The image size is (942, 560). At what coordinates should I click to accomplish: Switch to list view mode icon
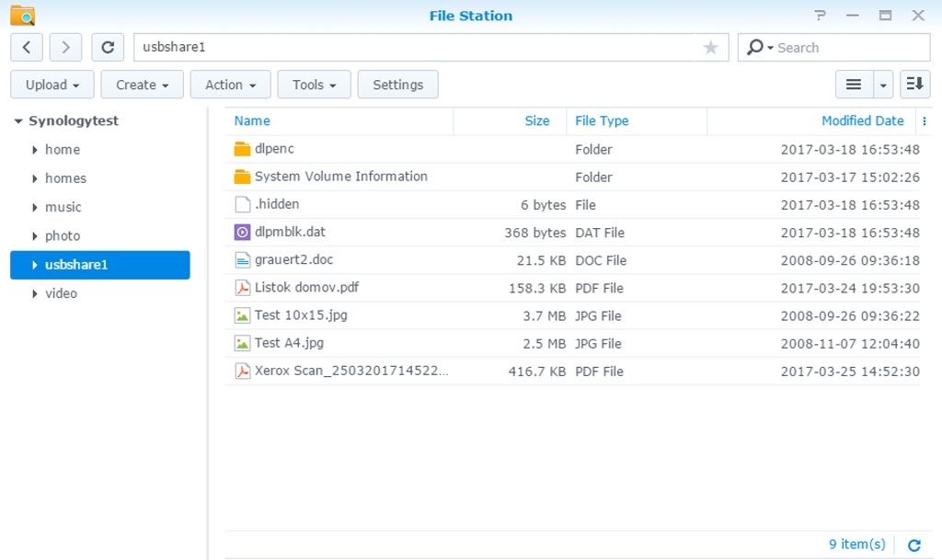click(x=854, y=85)
